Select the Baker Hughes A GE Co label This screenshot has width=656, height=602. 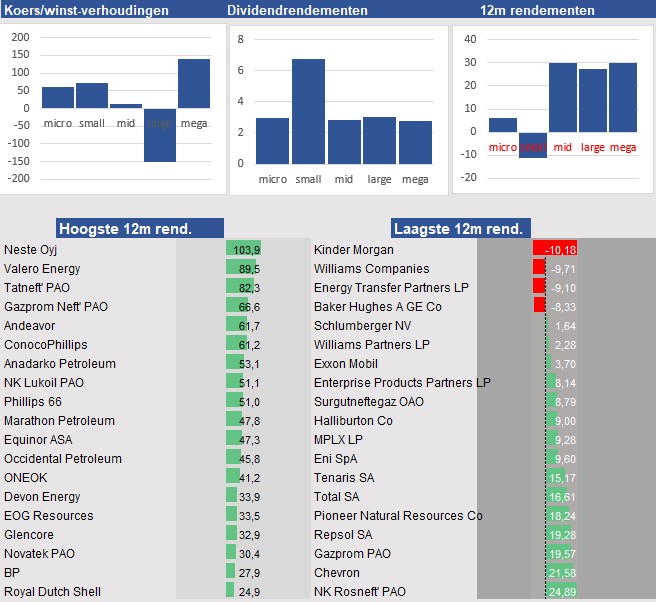pos(378,307)
